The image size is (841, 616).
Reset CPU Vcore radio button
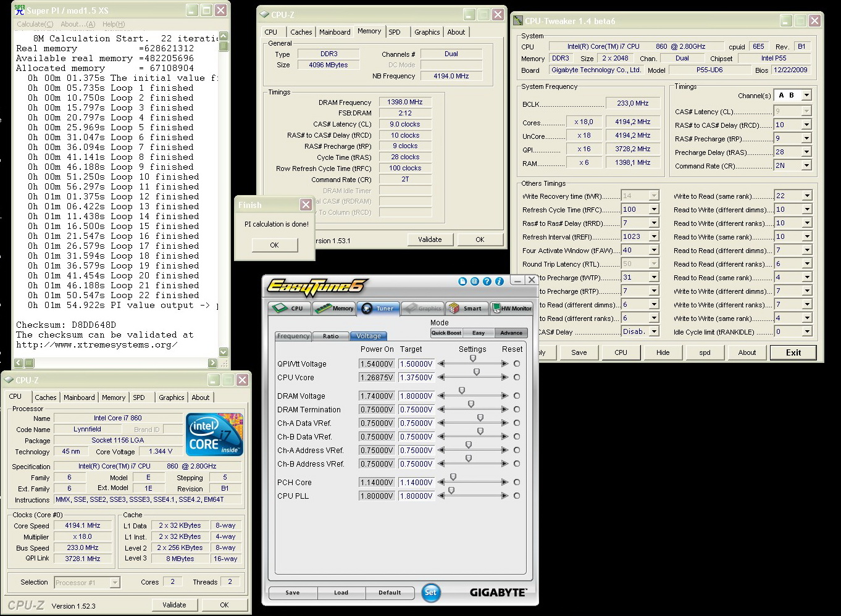(517, 378)
